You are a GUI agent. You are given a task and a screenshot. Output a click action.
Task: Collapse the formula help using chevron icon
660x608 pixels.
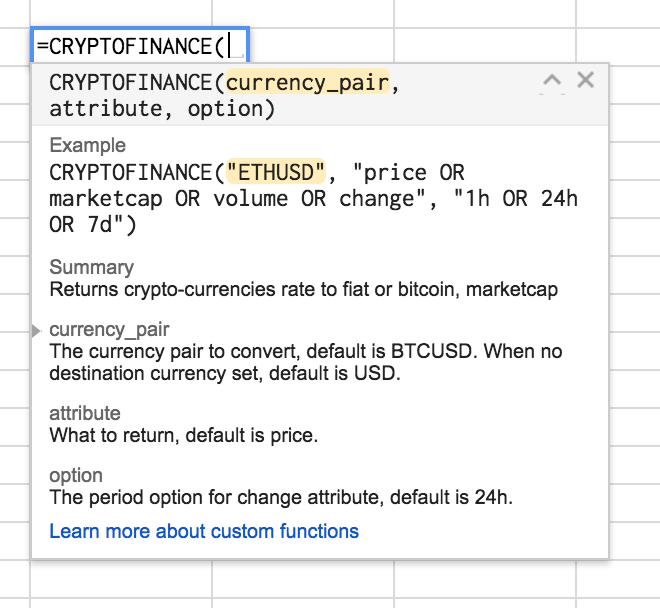click(x=551, y=81)
